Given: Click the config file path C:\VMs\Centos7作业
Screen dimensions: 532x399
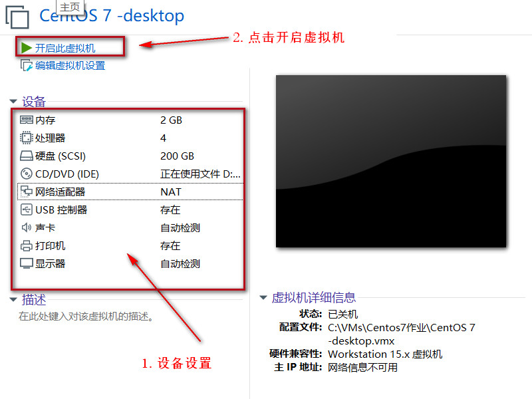Looking at the screenshot, I should tap(402, 334).
